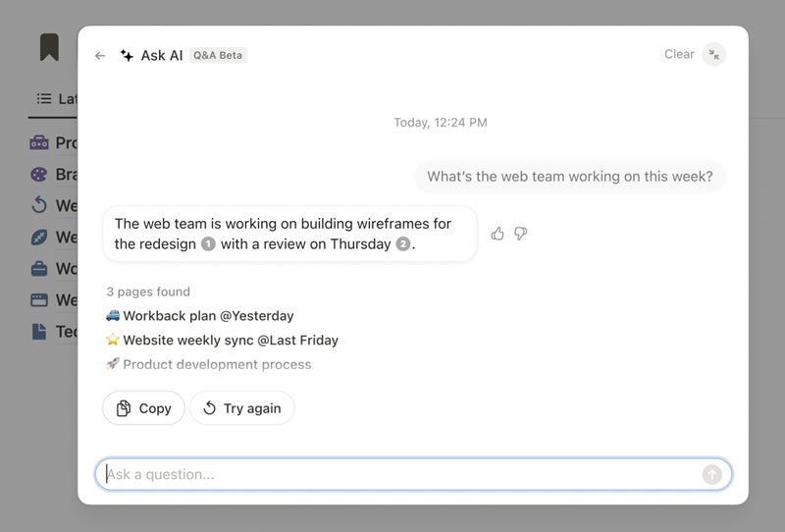Image resolution: width=785 pixels, height=532 pixels.
Task: Focus the Ask a question input field
Action: click(413, 474)
